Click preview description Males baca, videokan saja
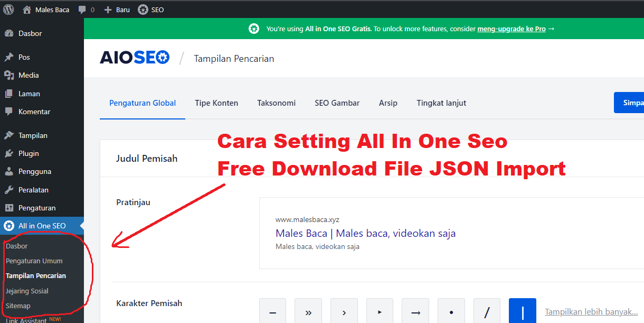This screenshot has height=323, width=644. point(317,246)
